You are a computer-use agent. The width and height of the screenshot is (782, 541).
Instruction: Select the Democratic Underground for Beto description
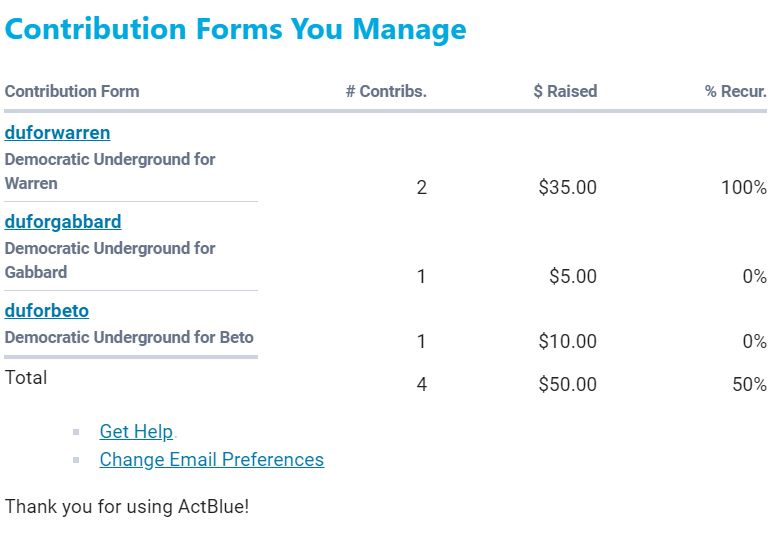tap(129, 338)
